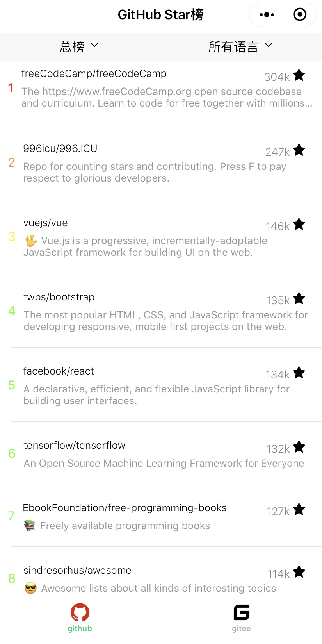Click the EbookFoundation/free-programming-books title
Image resolution: width=322 pixels, height=644 pixels.
click(x=125, y=508)
